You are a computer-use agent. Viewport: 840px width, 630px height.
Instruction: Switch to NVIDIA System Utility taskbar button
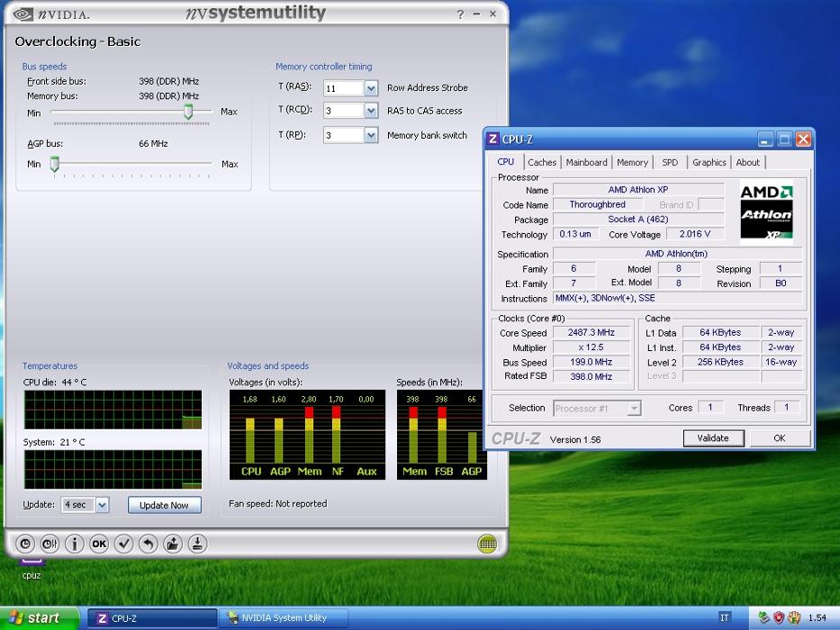coord(285,618)
